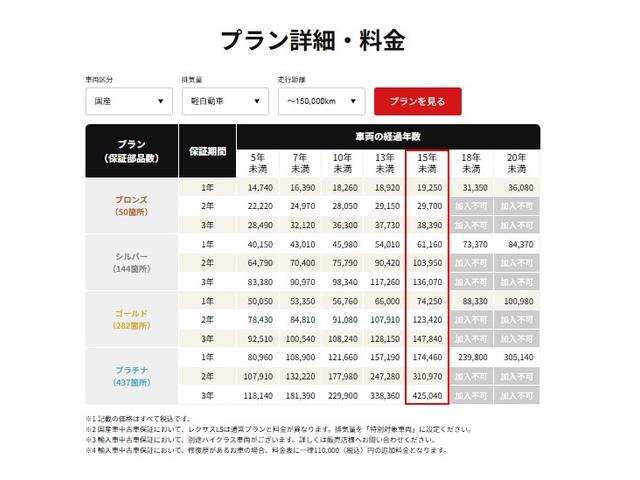Select the シルバー (144箇所) plan cell
Viewport: 640px width, 480px height.
pos(132,262)
